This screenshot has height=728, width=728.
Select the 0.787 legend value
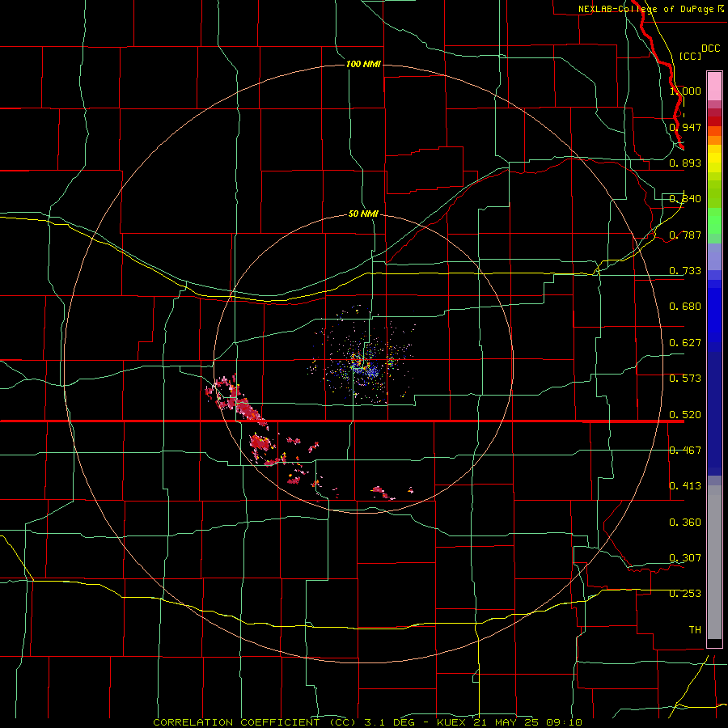tap(685, 235)
